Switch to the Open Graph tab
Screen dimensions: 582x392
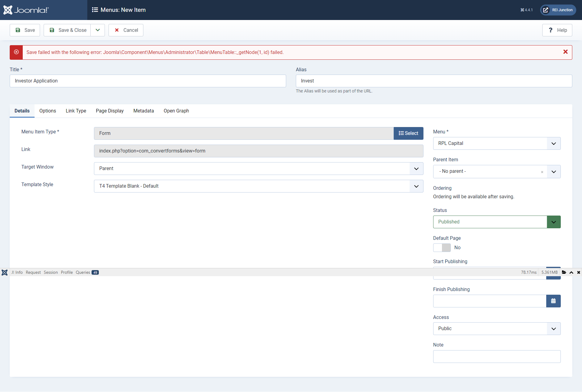click(176, 111)
